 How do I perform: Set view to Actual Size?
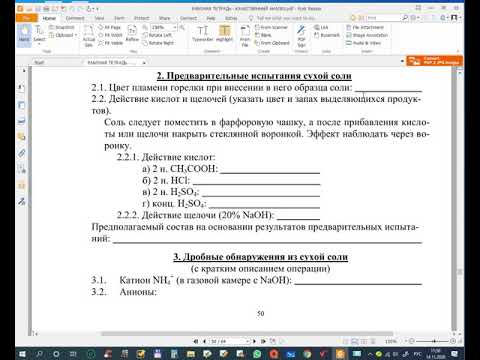pyautogui.click(x=89, y=35)
